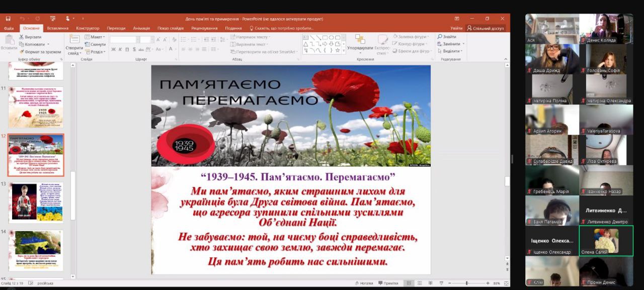644x290 pixels.
Task: Start slideshow from beginning in quick access toolbar
Action: point(53,19)
